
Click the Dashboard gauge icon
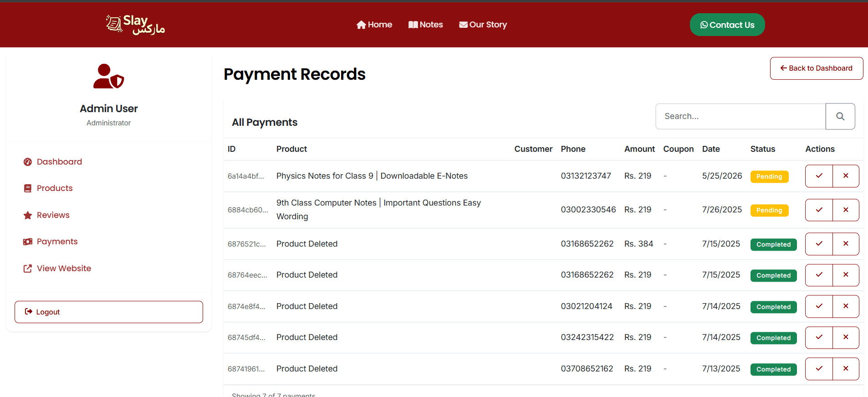(28, 162)
